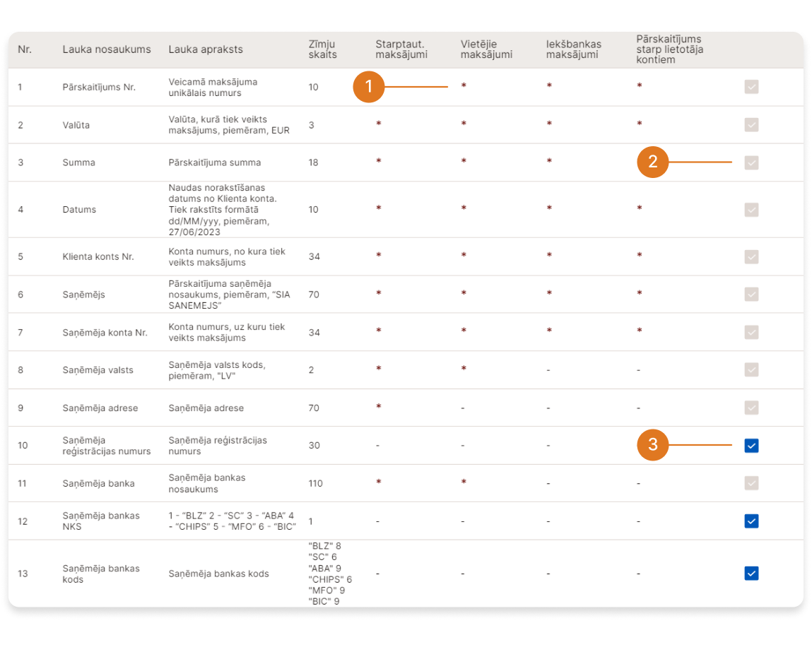Toggle the Saņēmēja bankas kods checkbox

(751, 573)
